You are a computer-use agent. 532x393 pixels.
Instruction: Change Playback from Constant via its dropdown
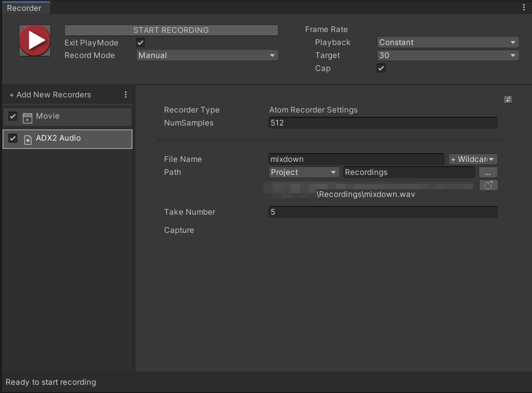(x=448, y=42)
